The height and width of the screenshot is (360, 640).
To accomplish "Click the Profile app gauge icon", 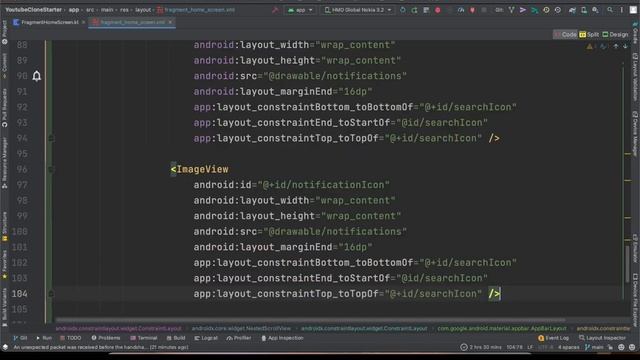I will [461, 10].
